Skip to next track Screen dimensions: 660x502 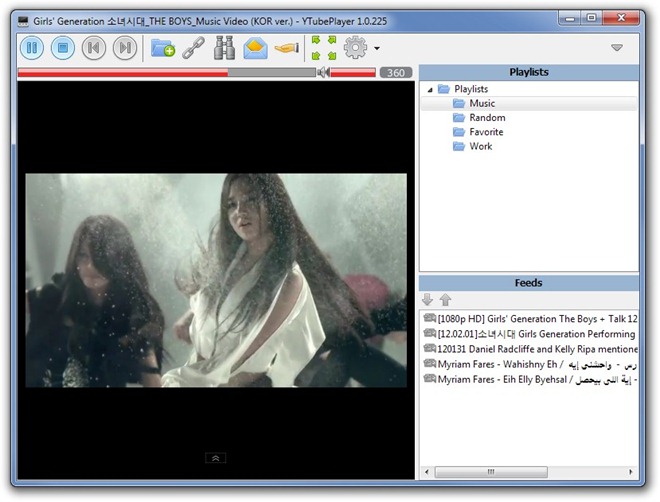[125, 48]
